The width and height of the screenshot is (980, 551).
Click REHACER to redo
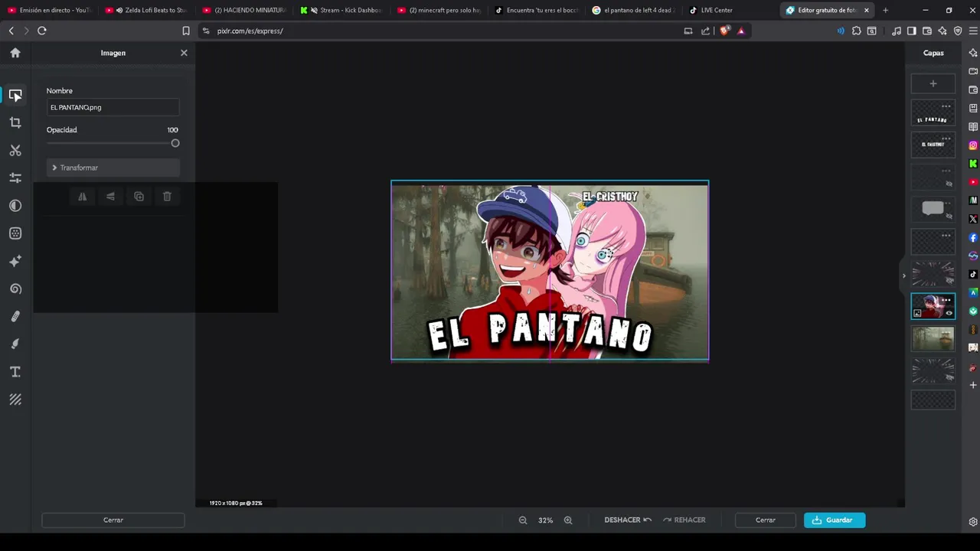tap(684, 520)
